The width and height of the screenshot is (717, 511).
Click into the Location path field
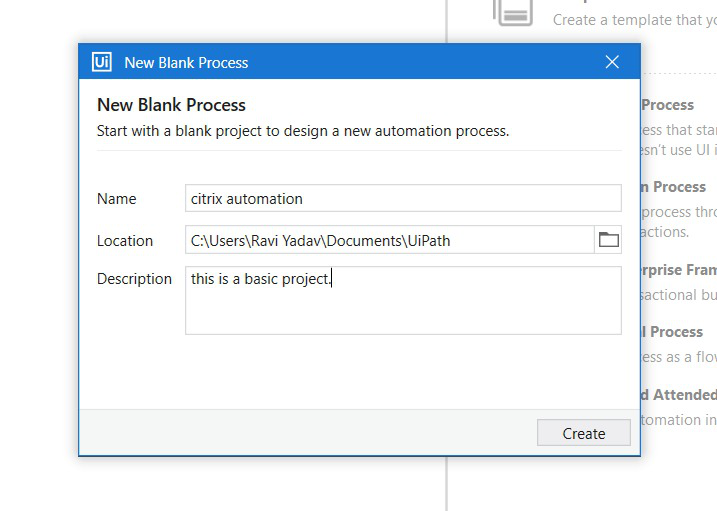click(x=390, y=240)
